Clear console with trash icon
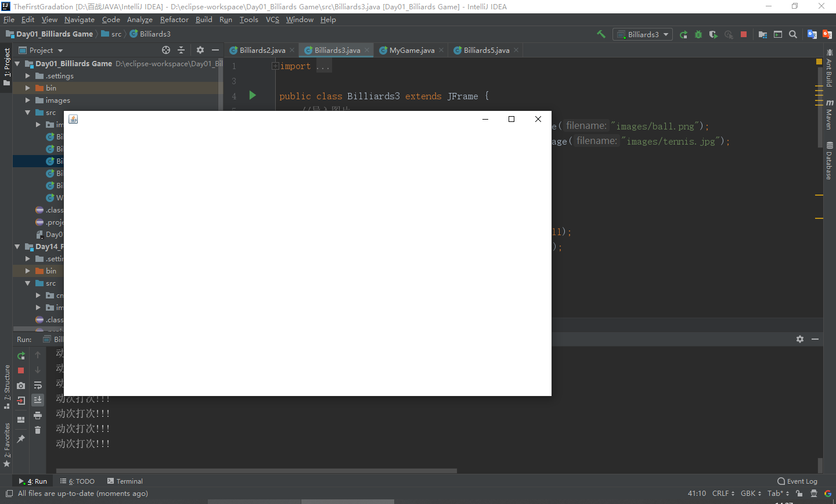The height and width of the screenshot is (504, 836). point(38,430)
